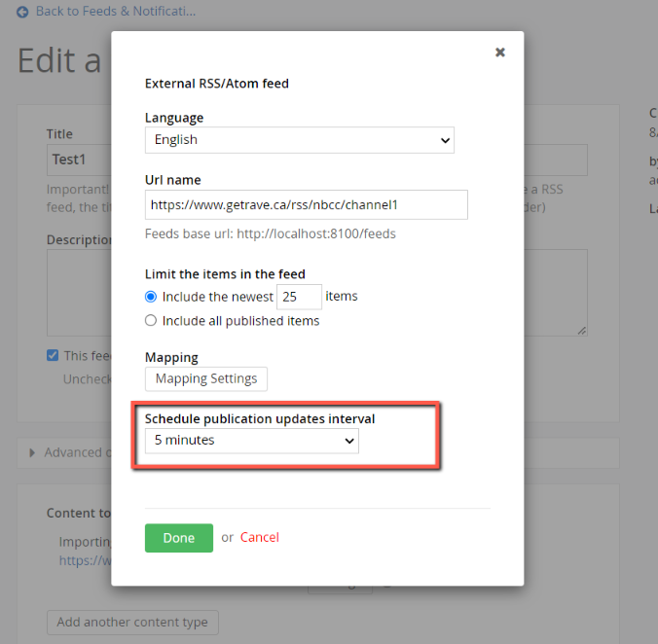Click the Edit a page heading
This screenshot has height=644, width=658.
(x=59, y=60)
